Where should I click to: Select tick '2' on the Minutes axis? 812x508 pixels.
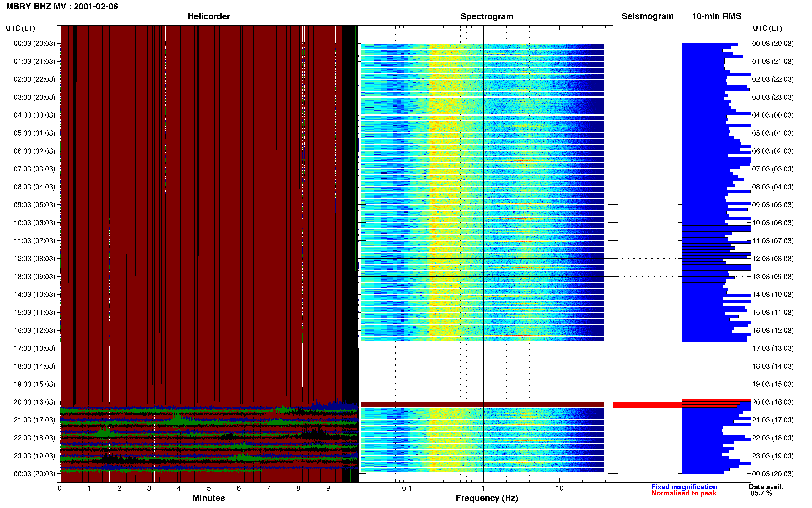point(119,488)
